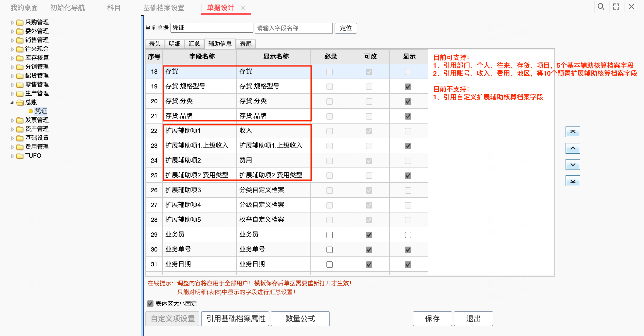Expand the 销售管理 tree node
Screen dimensions: 644x336
tap(12, 40)
